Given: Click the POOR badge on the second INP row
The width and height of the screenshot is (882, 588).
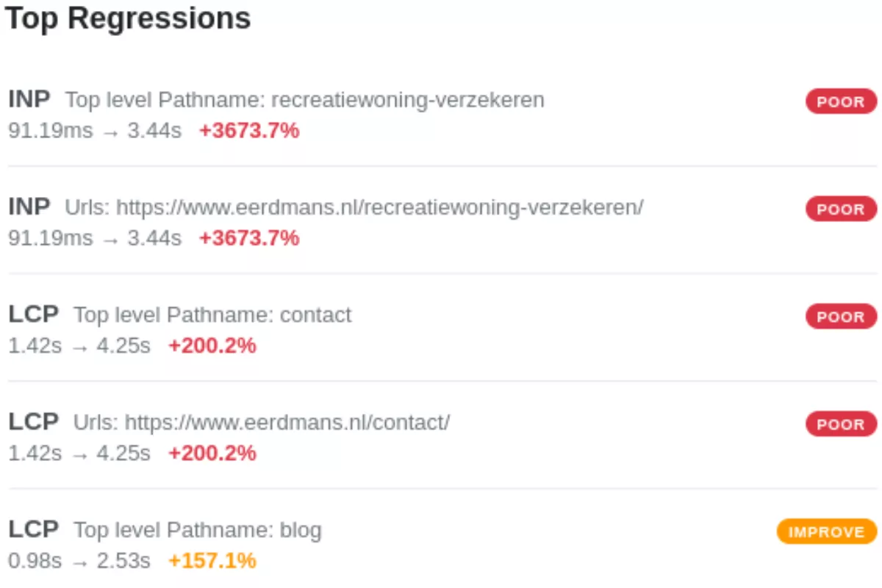Looking at the screenshot, I should pyautogui.click(x=840, y=209).
